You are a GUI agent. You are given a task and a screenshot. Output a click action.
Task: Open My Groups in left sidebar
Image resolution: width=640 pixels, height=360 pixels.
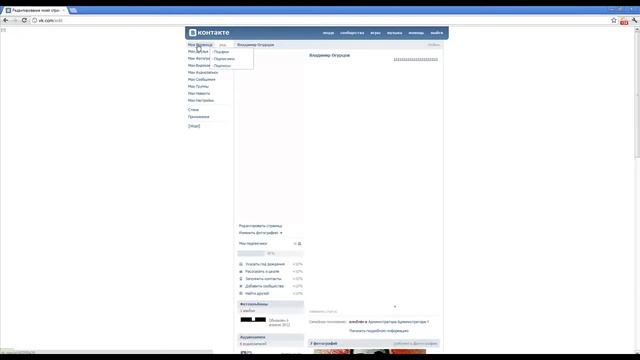(198, 87)
